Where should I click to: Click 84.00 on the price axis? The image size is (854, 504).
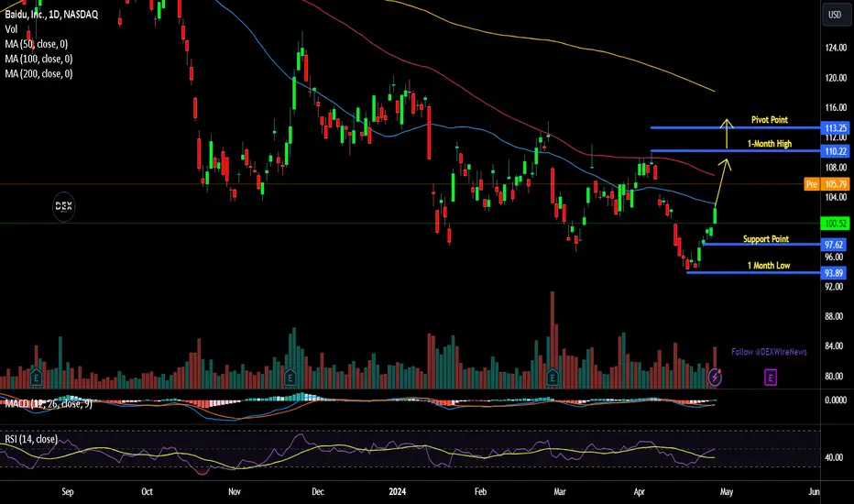(x=836, y=346)
